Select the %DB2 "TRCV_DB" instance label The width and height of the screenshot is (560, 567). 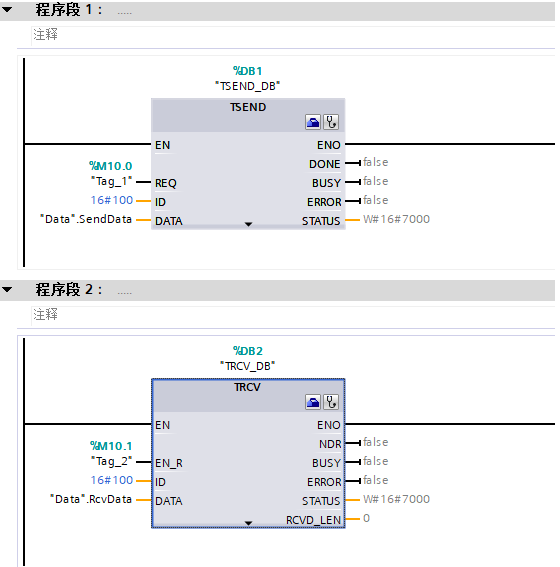(x=248, y=358)
